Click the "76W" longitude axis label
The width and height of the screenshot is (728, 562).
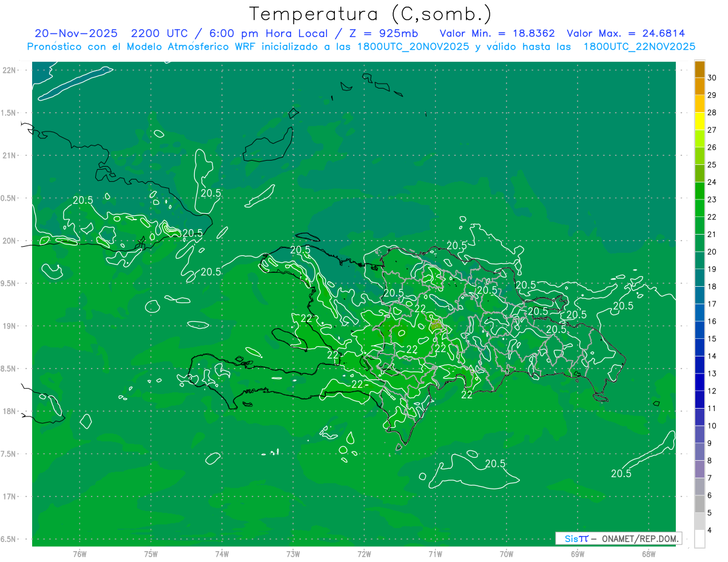[79, 554]
